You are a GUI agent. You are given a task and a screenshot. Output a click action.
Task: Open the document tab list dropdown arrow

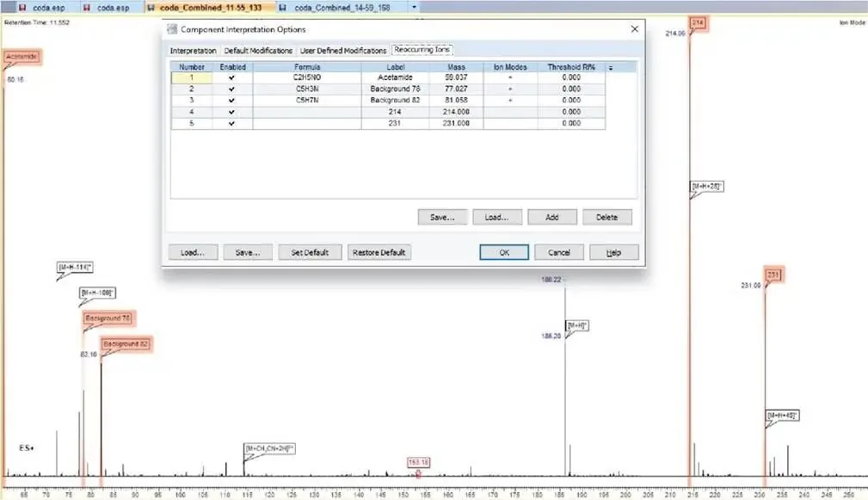pyautogui.click(x=414, y=7)
